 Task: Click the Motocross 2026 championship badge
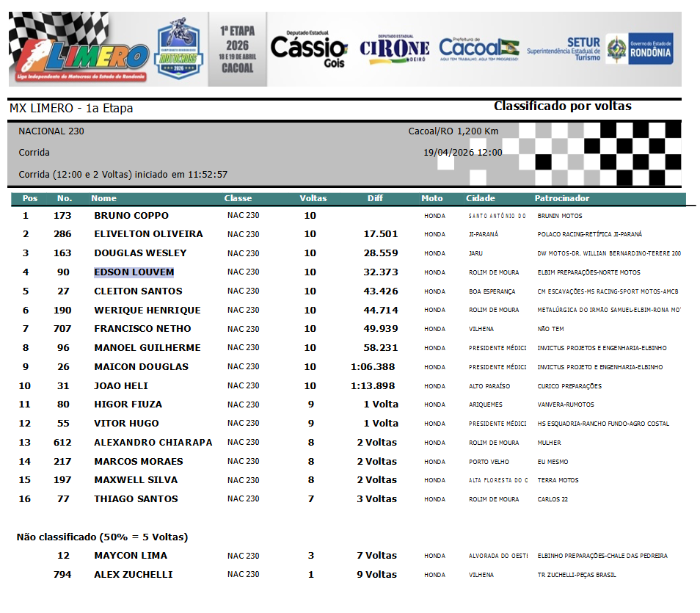pos(179,48)
